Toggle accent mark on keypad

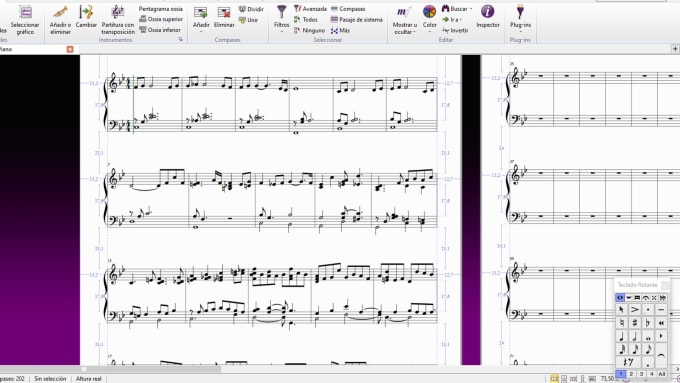click(634, 310)
